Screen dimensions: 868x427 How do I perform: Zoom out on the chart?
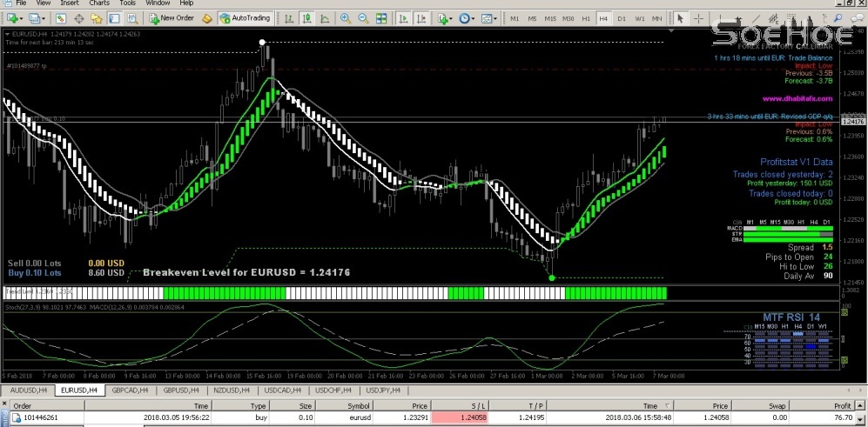(363, 17)
